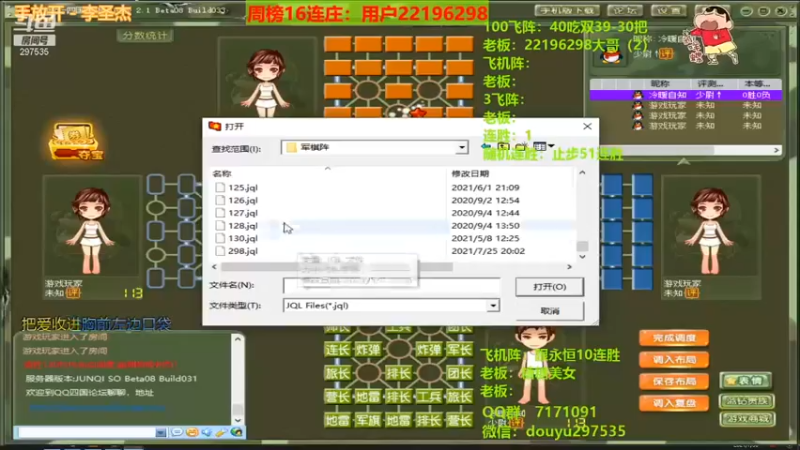
Task: Click the chat bubble icon
Action: point(177,432)
